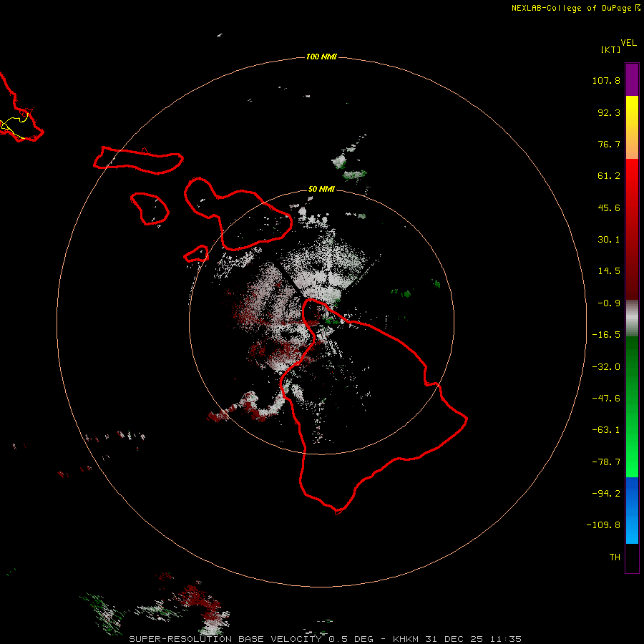Image resolution: width=644 pixels, height=644 pixels.
Task: Click the -47.6 legend value
Action: [606, 399]
